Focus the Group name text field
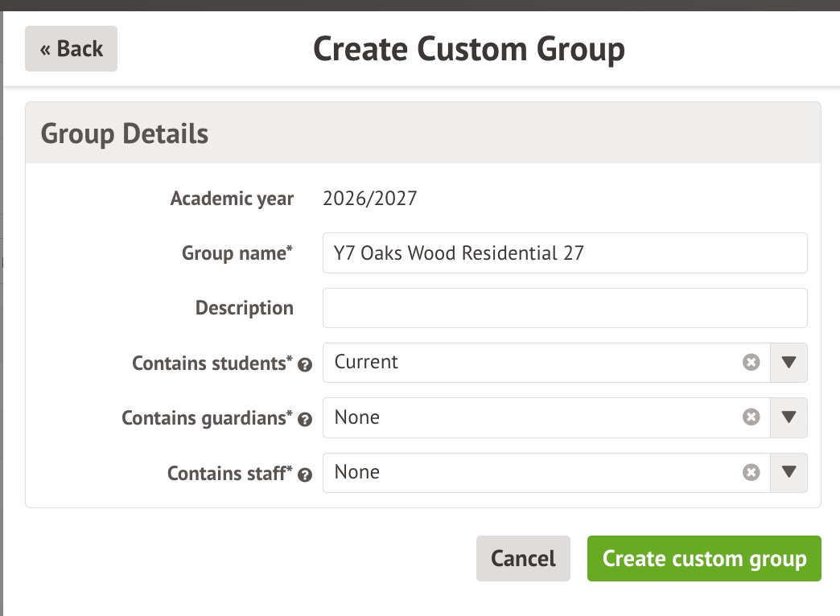The image size is (840, 616). pyautogui.click(x=564, y=253)
